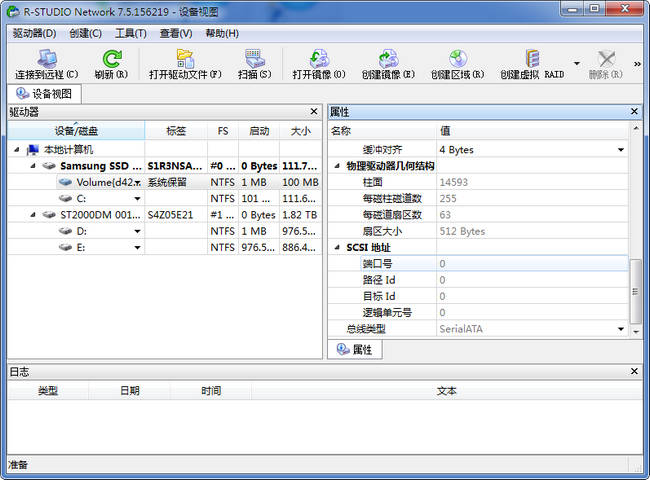This screenshot has width=650, height=480.
Task: Open Drive Files (打开驱动文件) toolbar icon
Action: click(185, 59)
